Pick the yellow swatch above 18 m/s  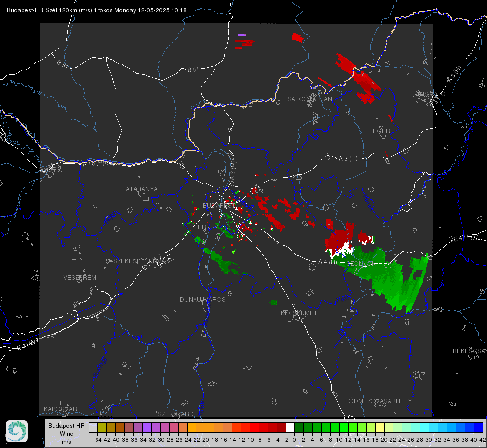click(x=380, y=427)
